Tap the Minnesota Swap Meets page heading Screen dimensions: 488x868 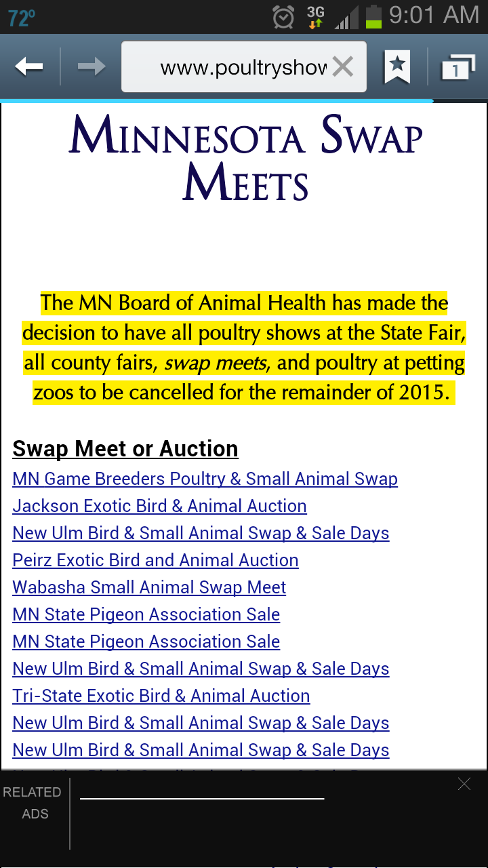pos(245,159)
